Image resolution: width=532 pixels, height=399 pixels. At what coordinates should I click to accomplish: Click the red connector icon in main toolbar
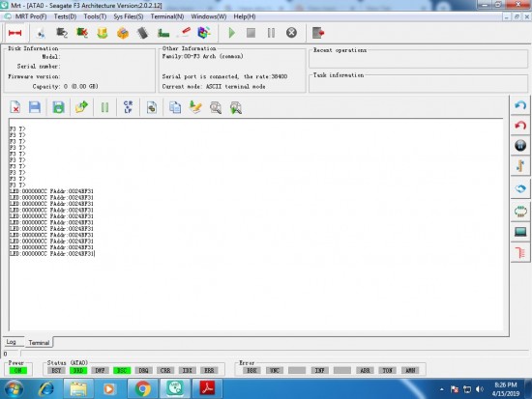tap(15, 33)
